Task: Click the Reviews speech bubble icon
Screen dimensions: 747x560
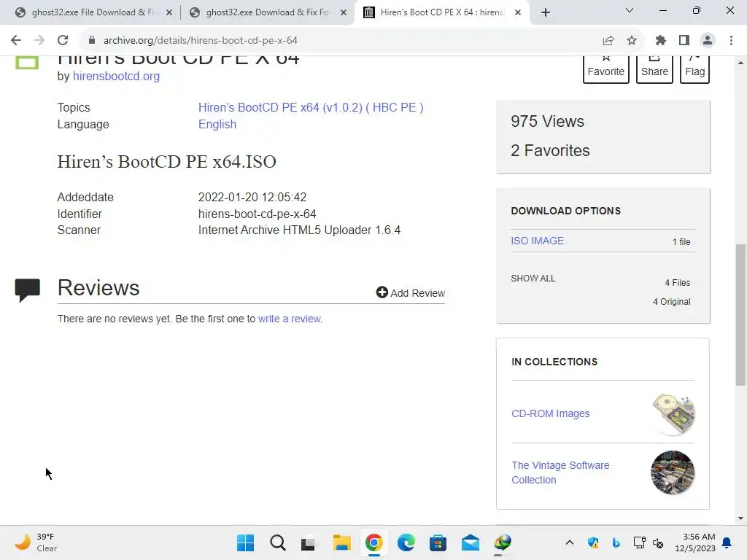Action: click(x=27, y=290)
